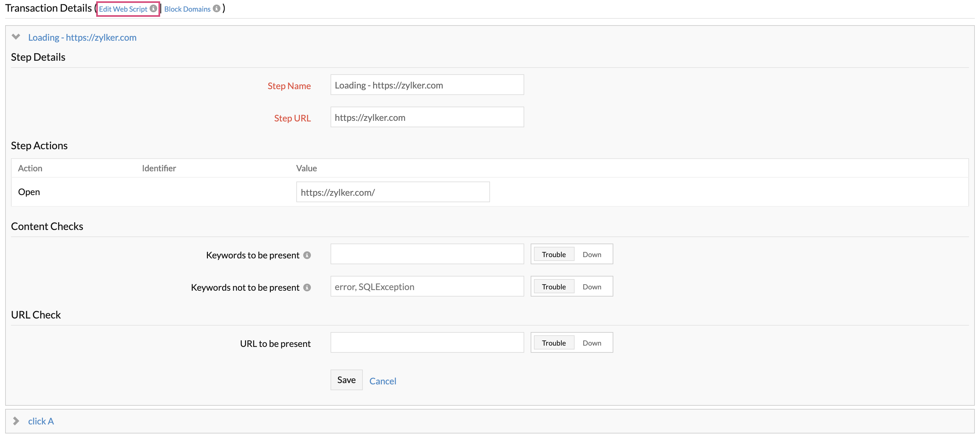This screenshot has width=980, height=438.
Task: Click the Keywords not to be present field
Action: pos(427,287)
